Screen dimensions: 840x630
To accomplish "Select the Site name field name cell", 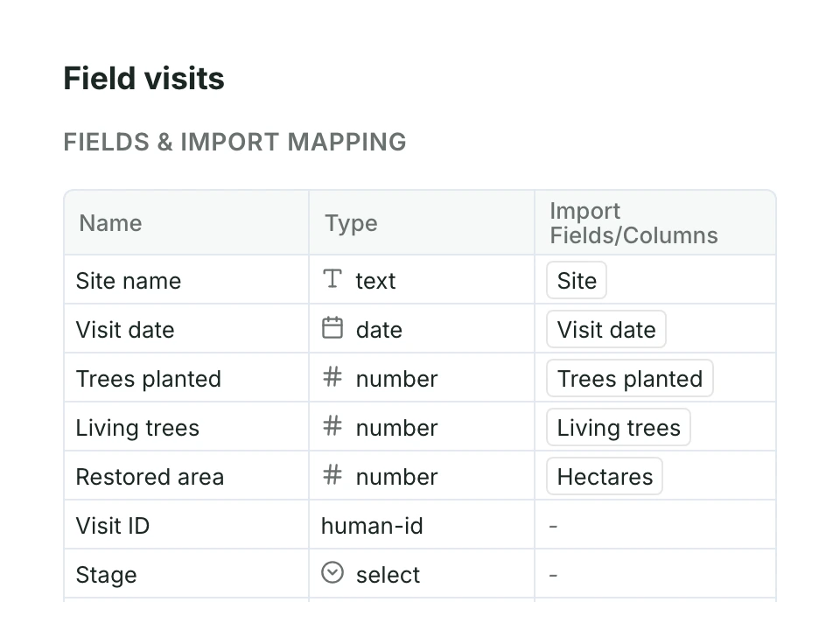I will 186,280.
